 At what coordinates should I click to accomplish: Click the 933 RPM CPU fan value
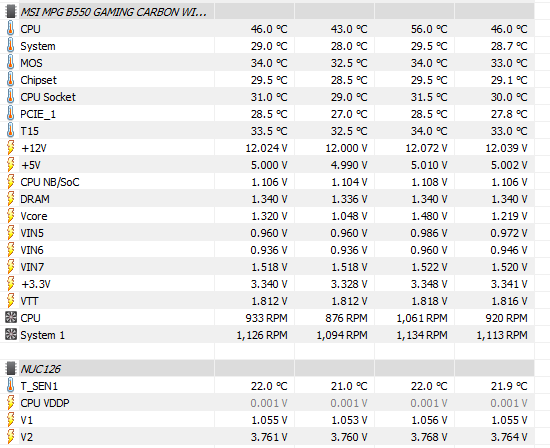(266, 318)
